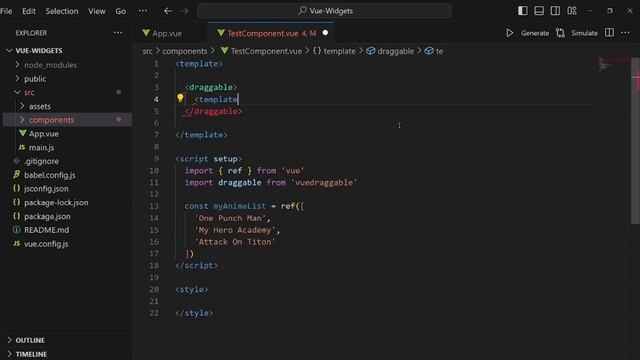Click the 'Attack On Titon' string
Screen dimensions: 640x360
pos(235,242)
